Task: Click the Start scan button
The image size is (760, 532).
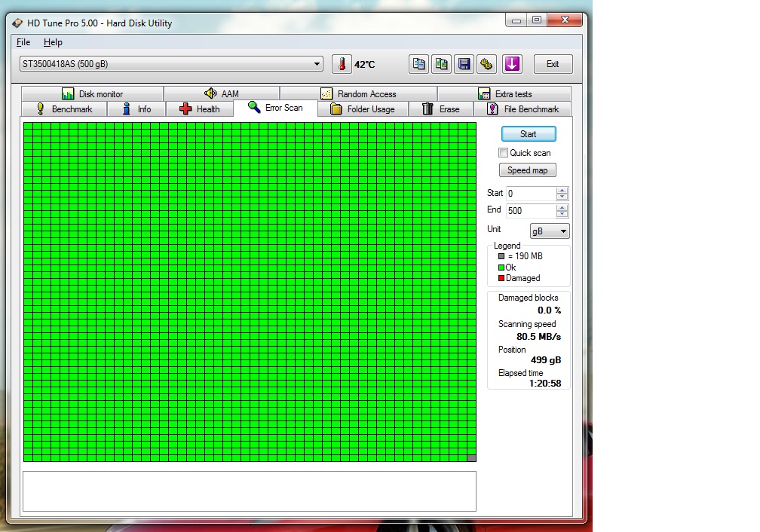Action: pos(529,134)
